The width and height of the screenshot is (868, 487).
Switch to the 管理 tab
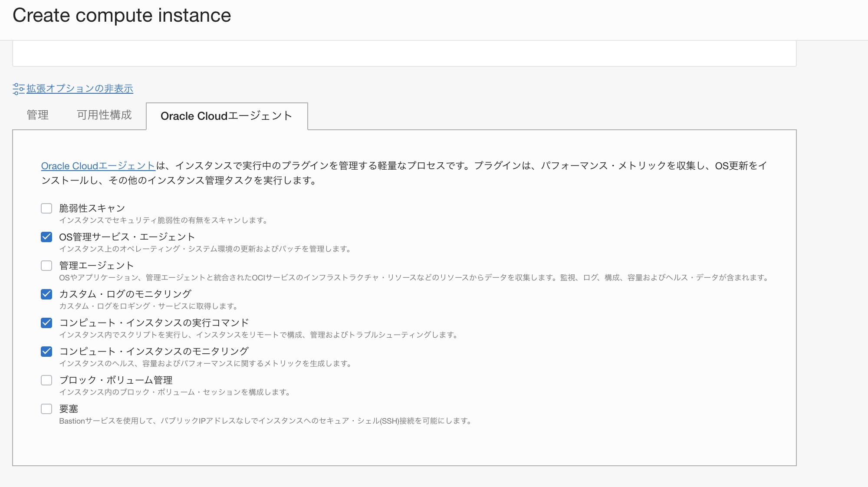(x=38, y=115)
